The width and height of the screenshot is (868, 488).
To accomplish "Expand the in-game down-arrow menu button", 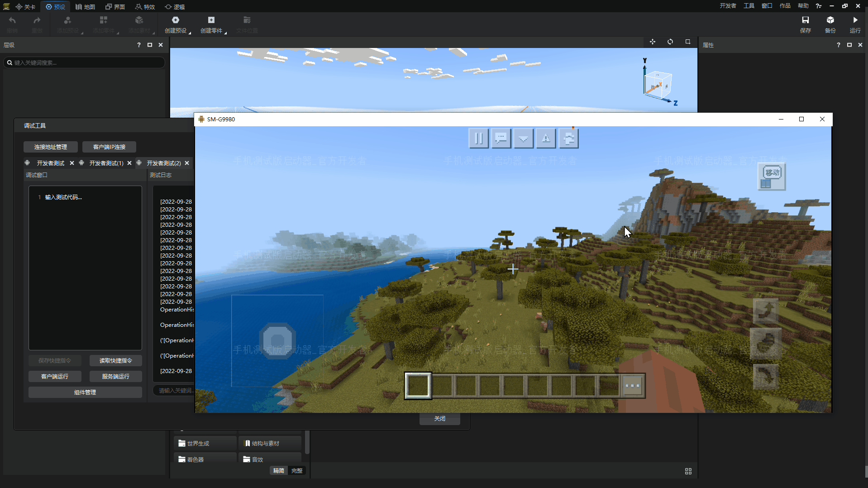I will (x=523, y=138).
